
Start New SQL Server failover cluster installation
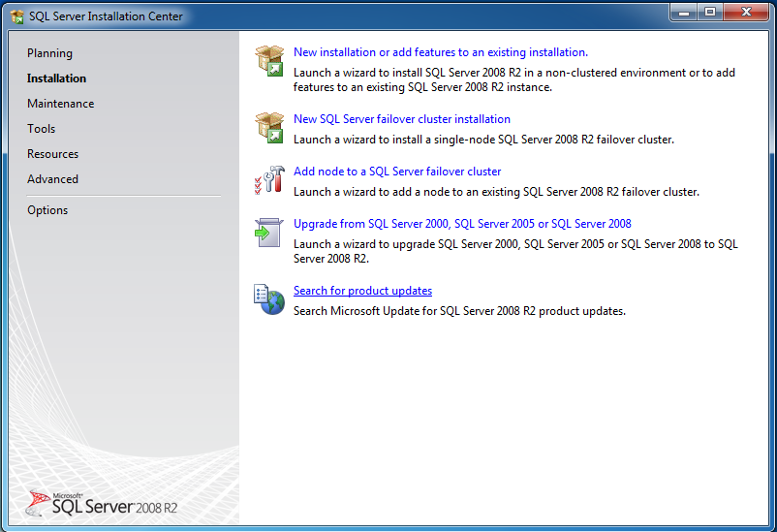coord(402,119)
